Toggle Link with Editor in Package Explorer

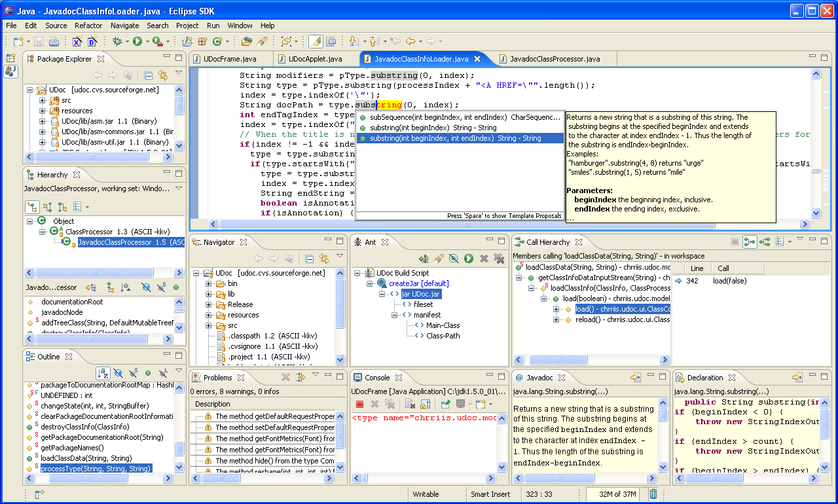162,75
